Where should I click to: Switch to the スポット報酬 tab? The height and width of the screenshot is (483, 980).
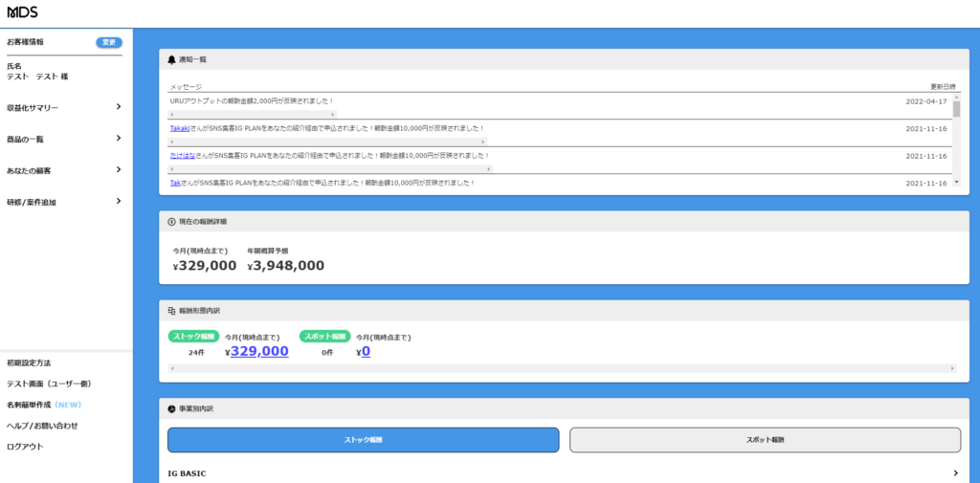765,440
